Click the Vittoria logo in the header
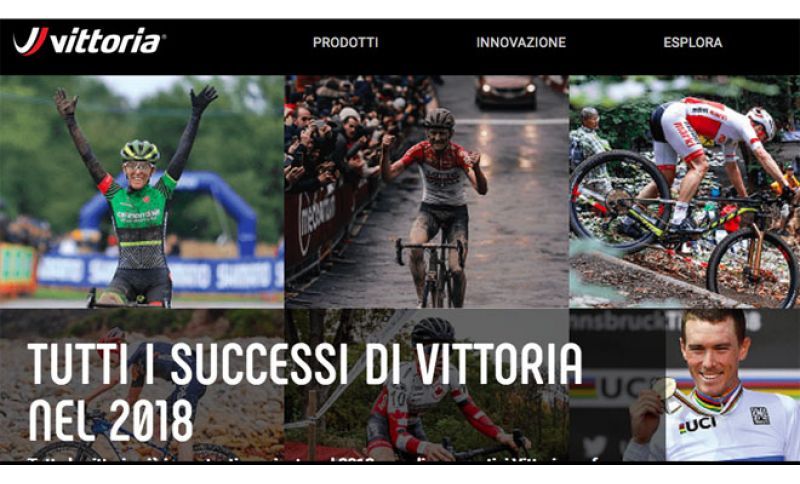 [87, 41]
